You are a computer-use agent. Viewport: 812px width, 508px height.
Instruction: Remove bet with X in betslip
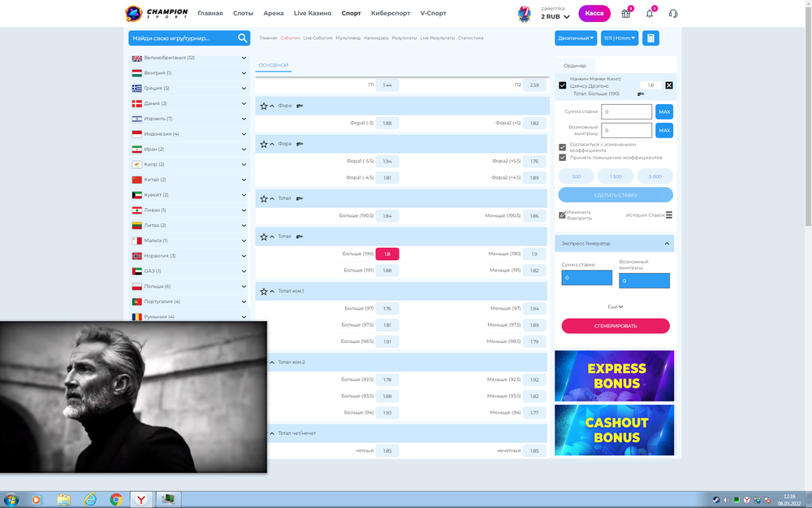tap(668, 85)
